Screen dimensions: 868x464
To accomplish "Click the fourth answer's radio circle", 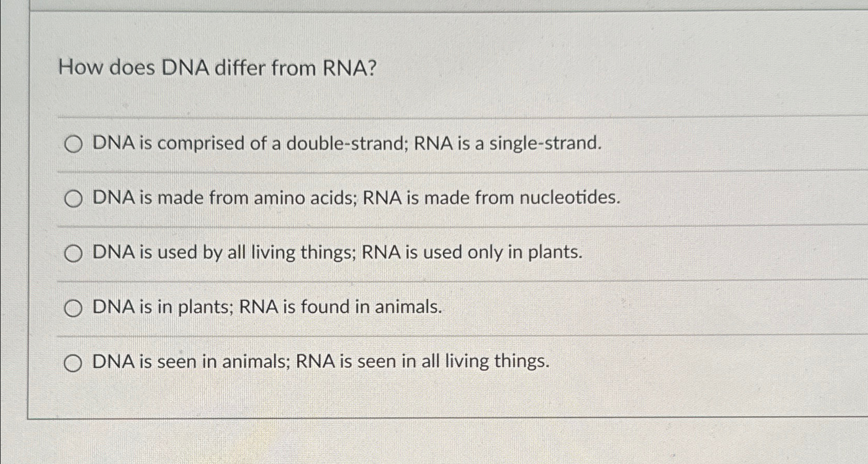I will pos(74,308).
